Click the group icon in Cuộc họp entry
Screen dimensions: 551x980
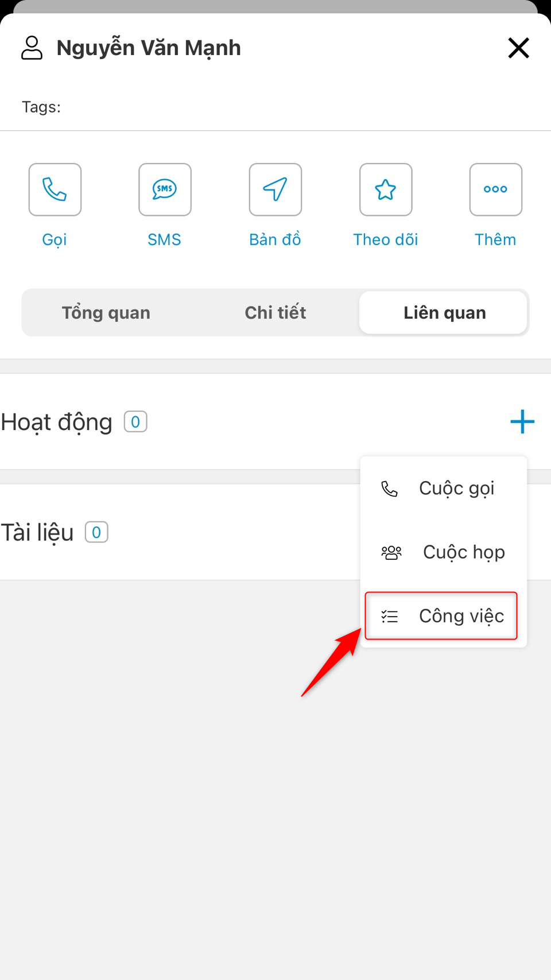pos(391,552)
